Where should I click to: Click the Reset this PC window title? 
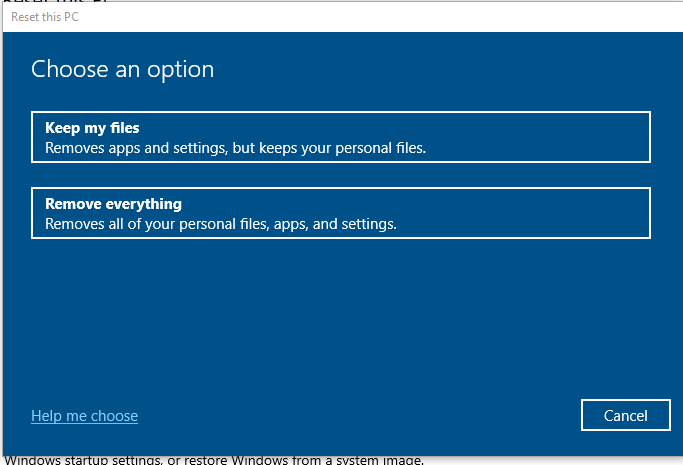45,17
